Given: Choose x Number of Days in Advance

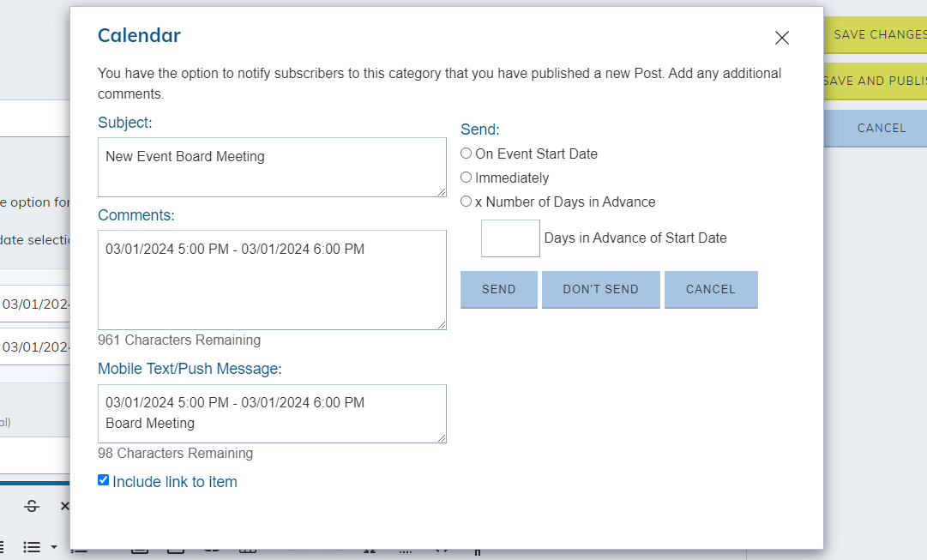Looking at the screenshot, I should [x=466, y=202].
